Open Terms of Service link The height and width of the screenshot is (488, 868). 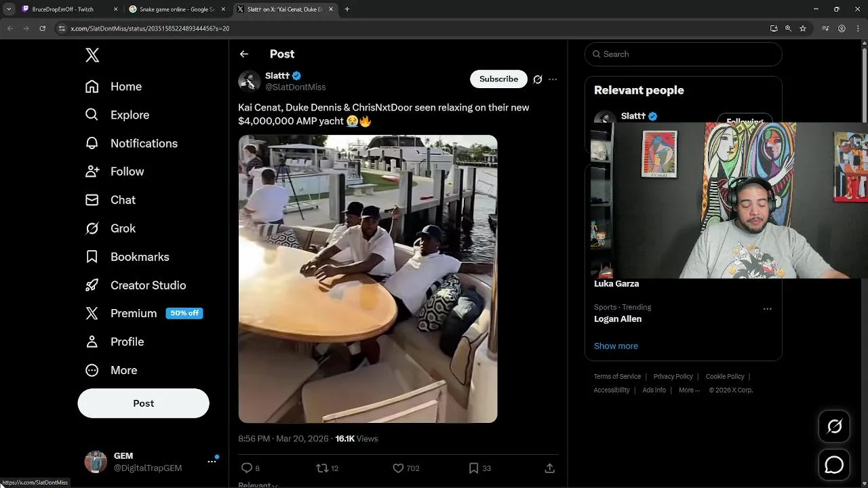pyautogui.click(x=617, y=377)
